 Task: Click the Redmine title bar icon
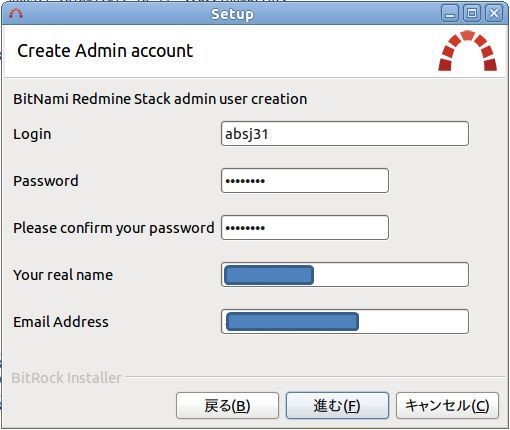16,14
